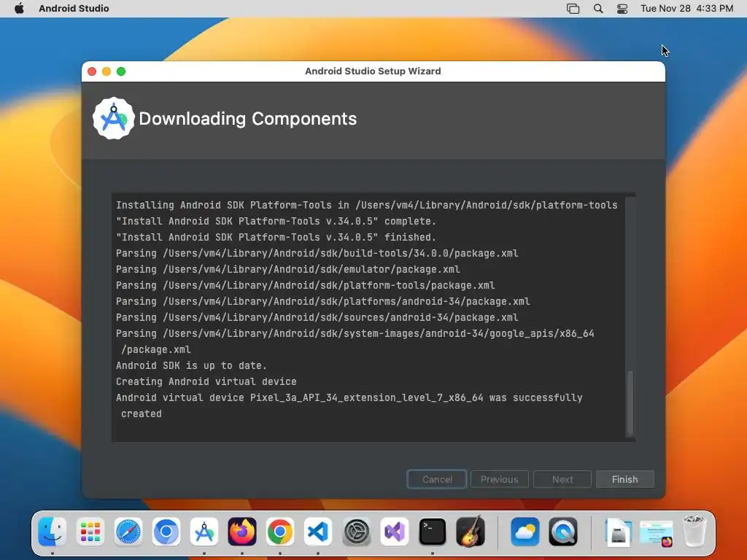Click the 'Android SDK is up to date.' line
This screenshot has height=560, width=747.
(x=192, y=366)
